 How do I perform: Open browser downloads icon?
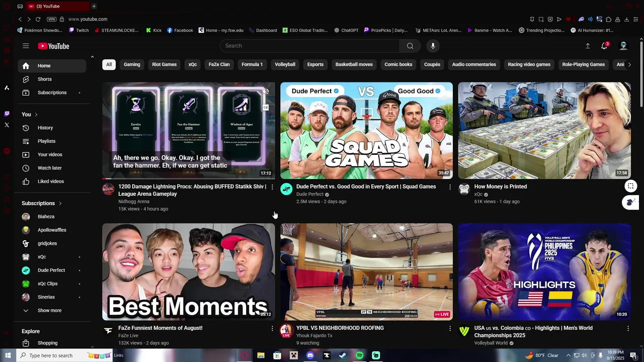(626, 19)
